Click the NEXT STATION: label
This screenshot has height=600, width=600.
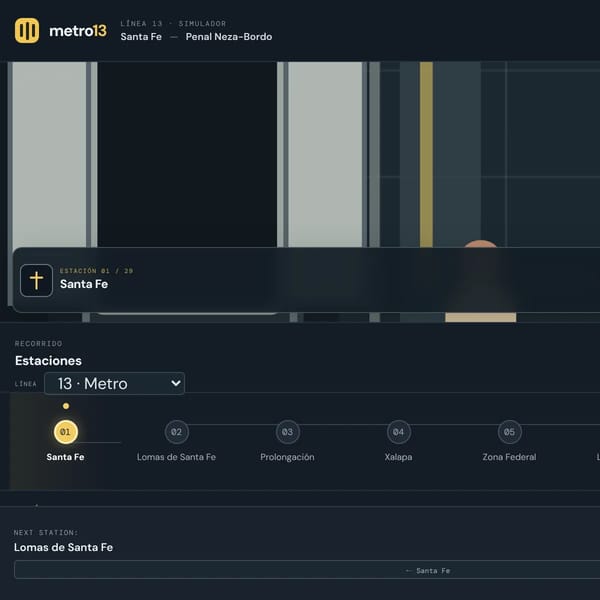click(x=46, y=533)
